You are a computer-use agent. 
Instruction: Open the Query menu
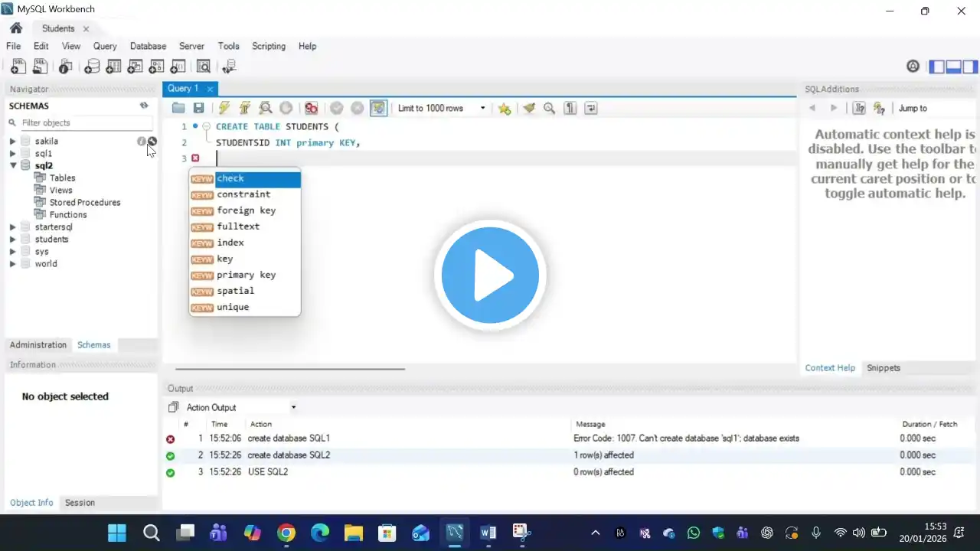[105, 46]
